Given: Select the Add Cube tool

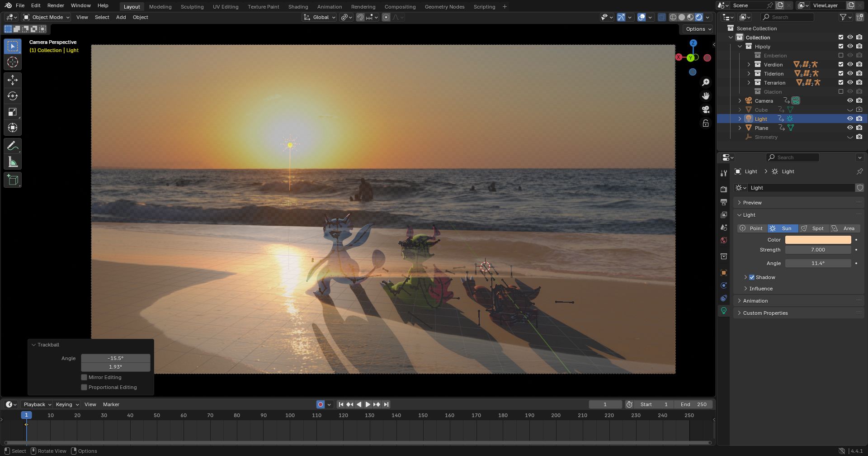Looking at the screenshot, I should coord(13,180).
